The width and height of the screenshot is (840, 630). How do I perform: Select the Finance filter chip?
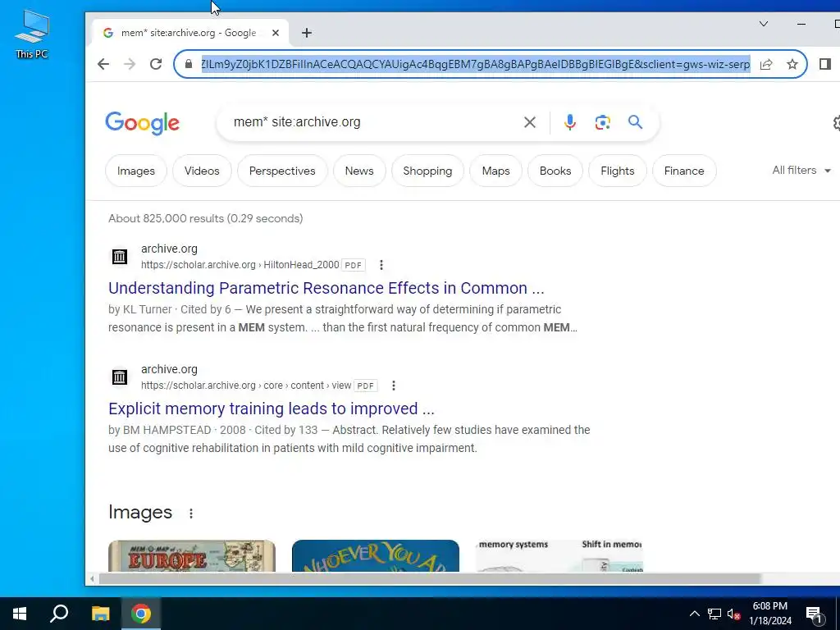coord(684,171)
